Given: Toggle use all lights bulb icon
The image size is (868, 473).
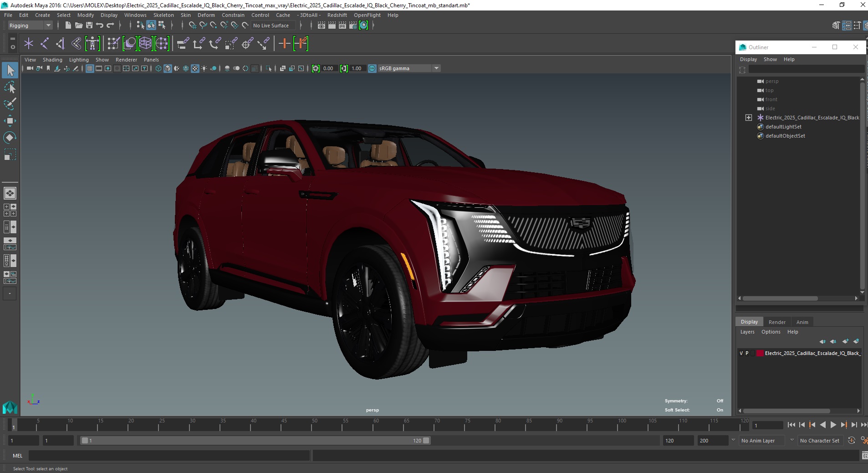Looking at the screenshot, I should tap(204, 68).
